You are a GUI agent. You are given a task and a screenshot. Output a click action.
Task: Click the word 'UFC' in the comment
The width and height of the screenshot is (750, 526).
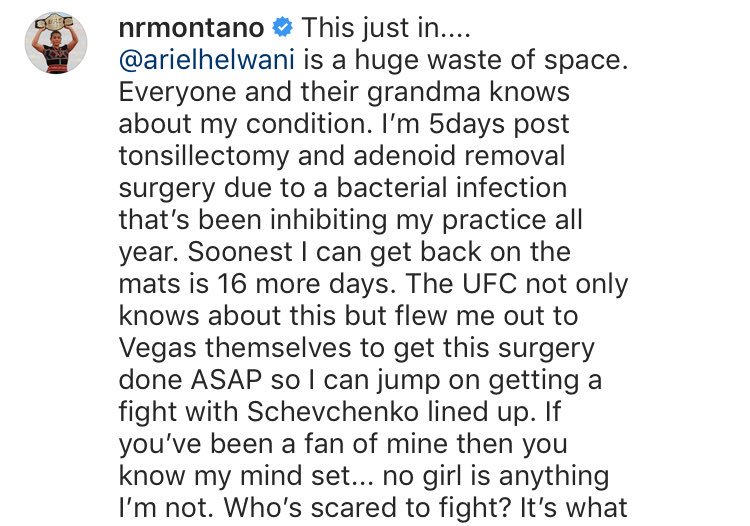(x=489, y=284)
